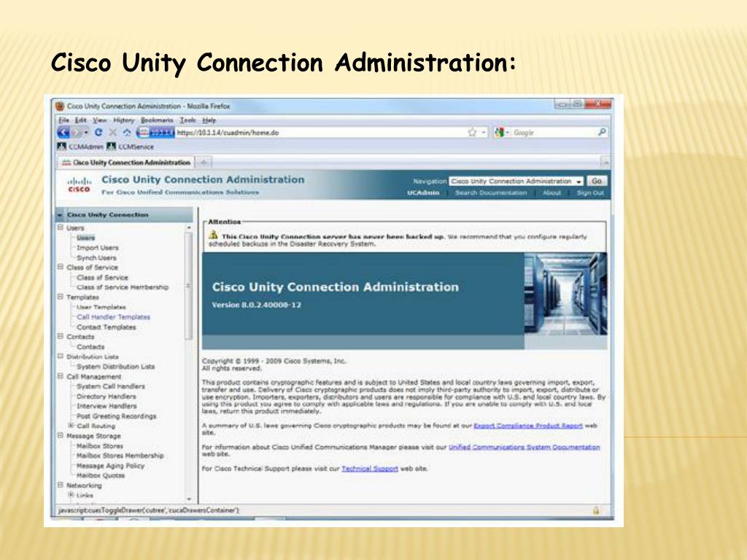Click the About link
This screenshot has height=560, width=747.
tap(551, 192)
